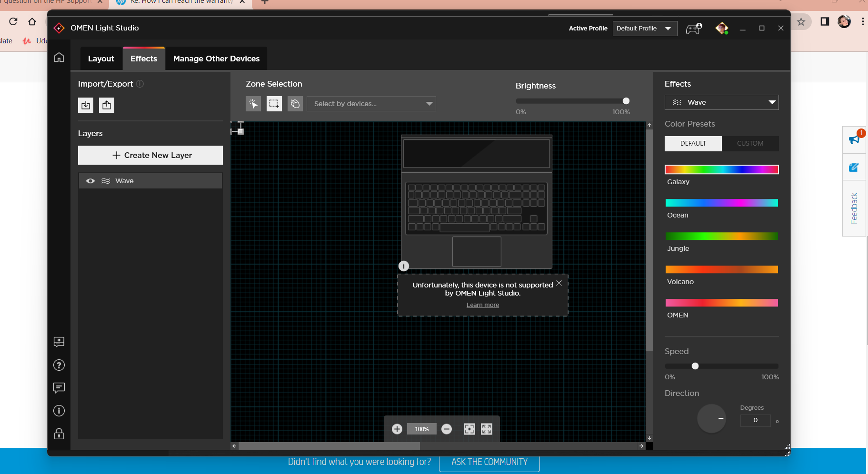This screenshot has height=474, width=868.
Task: Open the browser profile avatar
Action: 844,21
